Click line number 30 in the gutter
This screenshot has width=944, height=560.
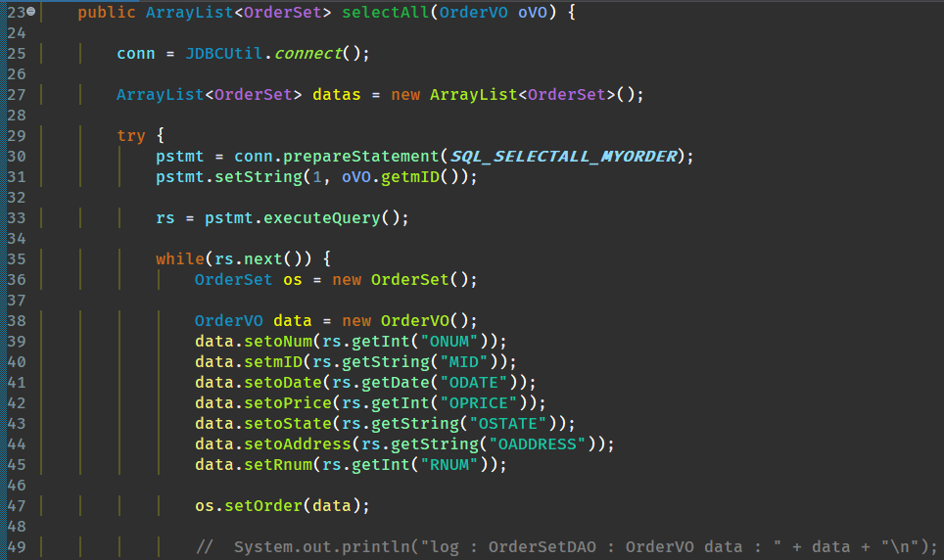click(x=17, y=157)
